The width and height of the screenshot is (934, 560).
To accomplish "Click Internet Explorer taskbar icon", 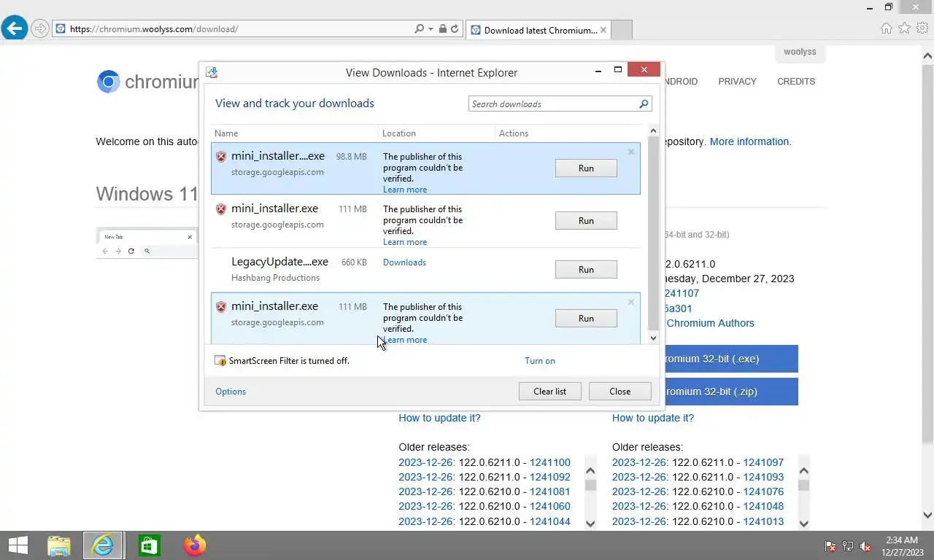I will 104,545.
